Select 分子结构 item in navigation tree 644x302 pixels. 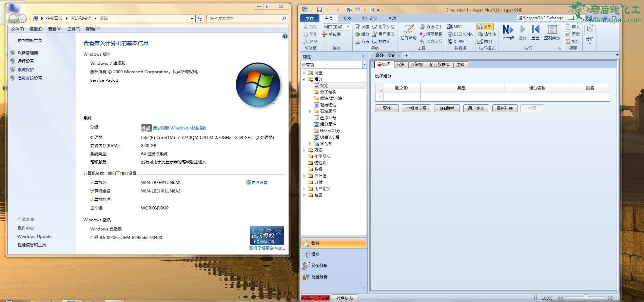(x=328, y=92)
